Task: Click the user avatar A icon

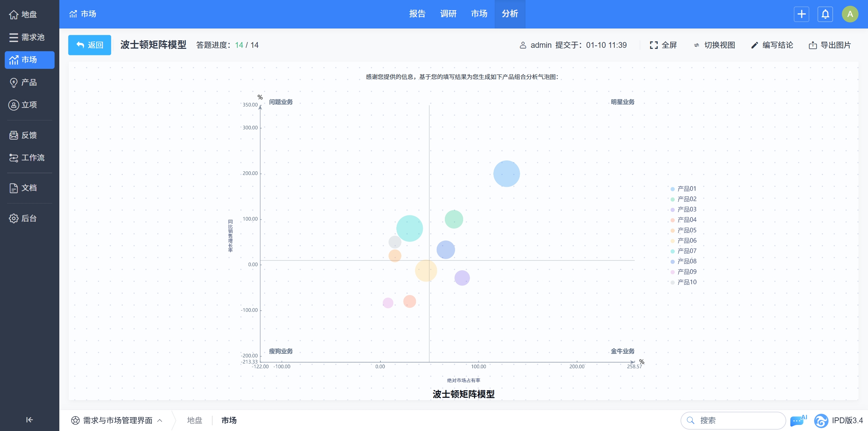Action: (x=850, y=14)
